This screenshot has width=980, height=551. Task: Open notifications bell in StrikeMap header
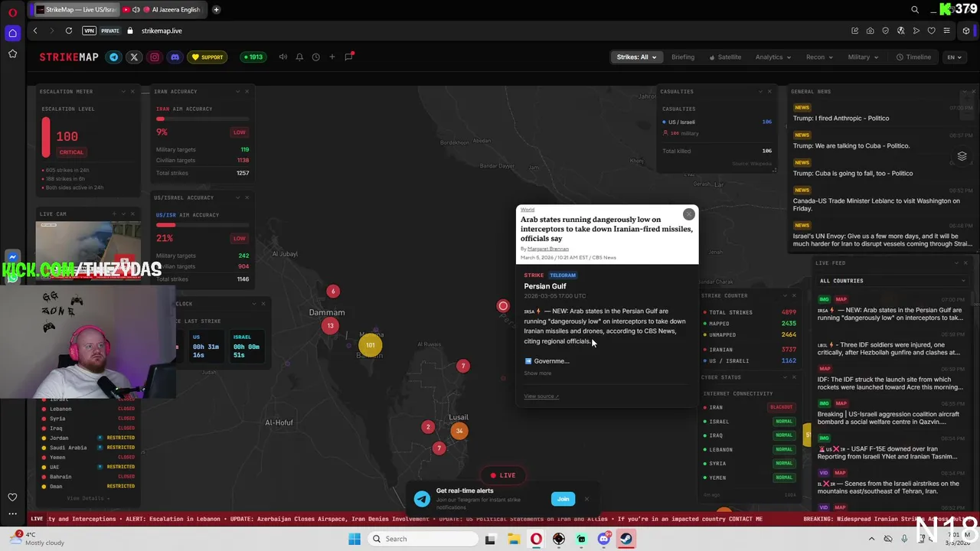[x=299, y=57]
